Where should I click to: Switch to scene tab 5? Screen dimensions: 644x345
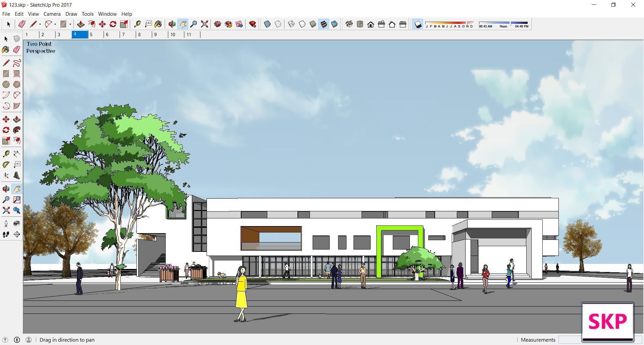tap(95, 34)
